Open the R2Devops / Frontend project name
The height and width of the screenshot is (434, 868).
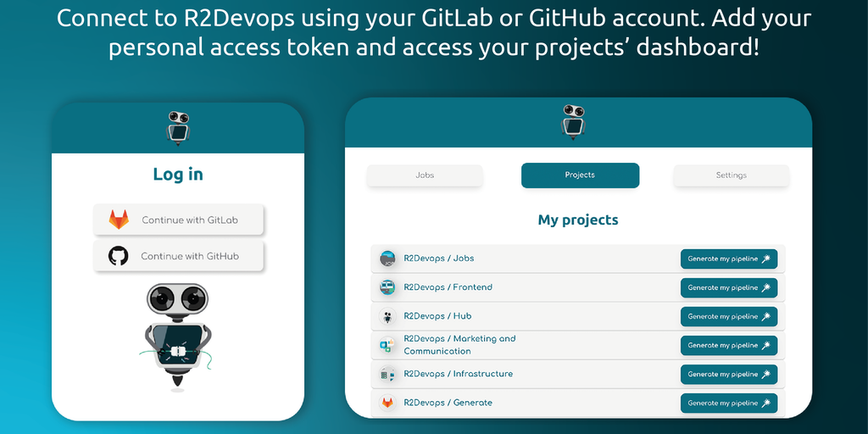click(448, 287)
